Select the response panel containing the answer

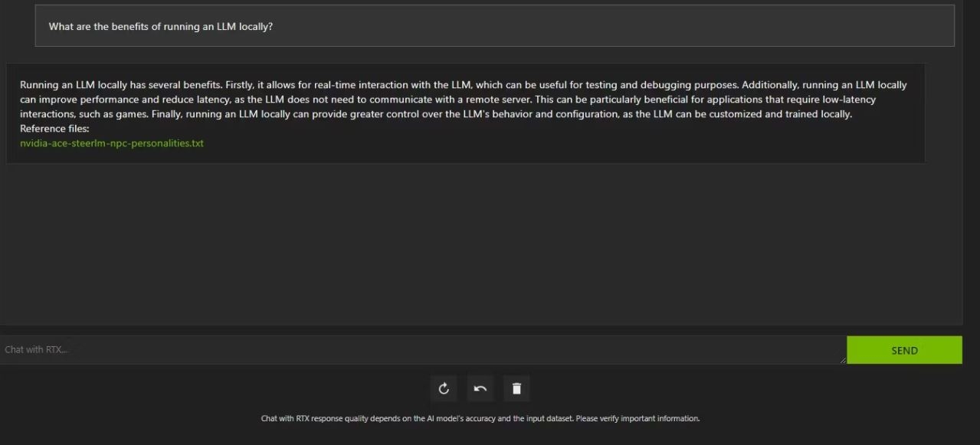click(466, 113)
